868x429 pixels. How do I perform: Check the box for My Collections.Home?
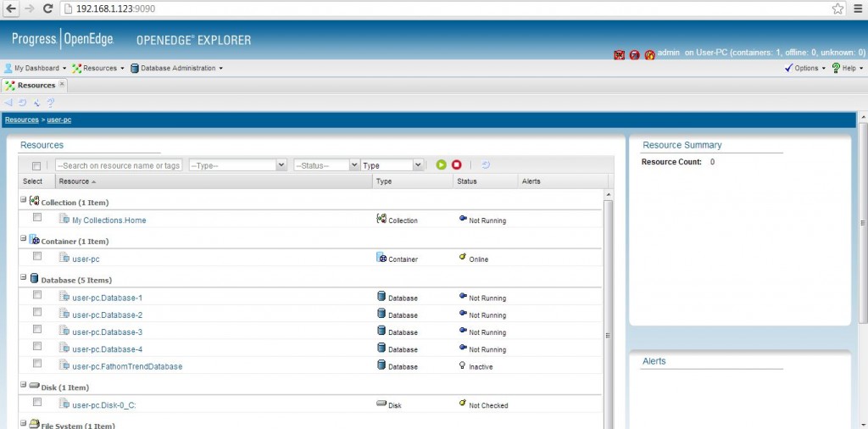[x=37, y=218]
